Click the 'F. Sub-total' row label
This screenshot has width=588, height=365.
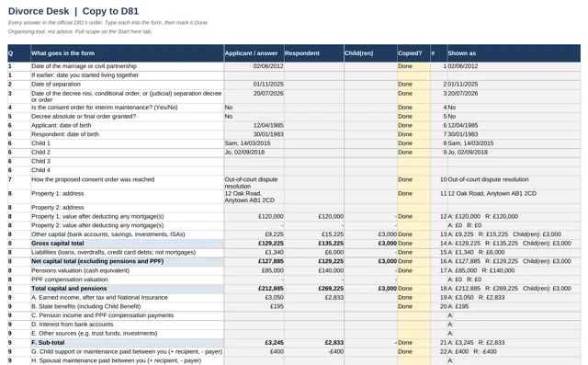coord(127,343)
